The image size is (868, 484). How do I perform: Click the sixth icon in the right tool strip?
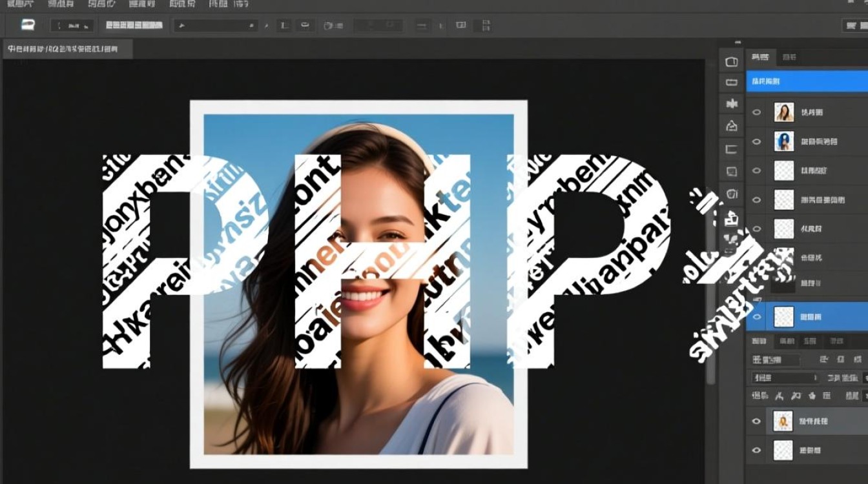732,172
